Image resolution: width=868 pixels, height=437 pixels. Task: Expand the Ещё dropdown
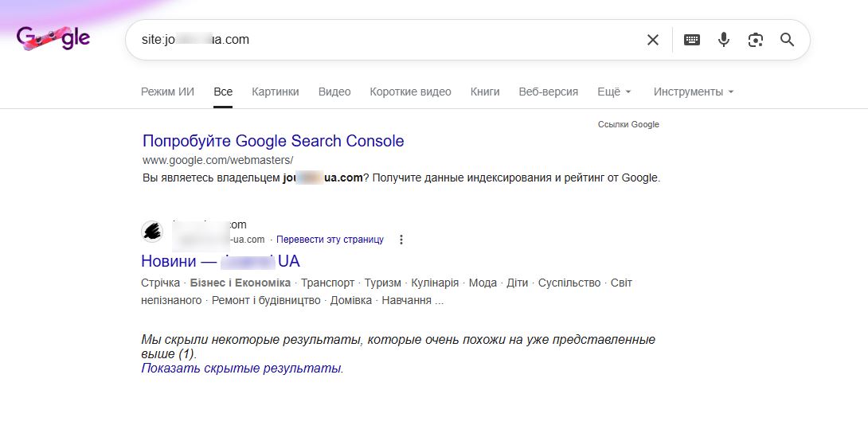tap(614, 92)
